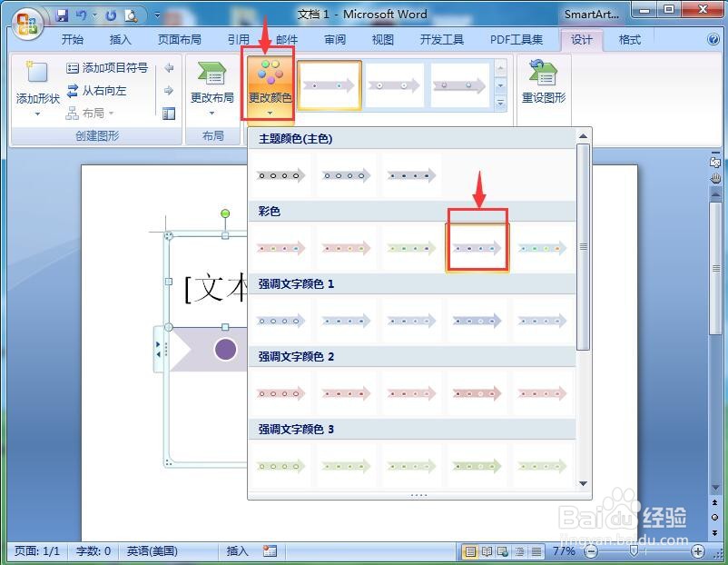
Task: Open the 视图 tab
Action: (x=382, y=39)
